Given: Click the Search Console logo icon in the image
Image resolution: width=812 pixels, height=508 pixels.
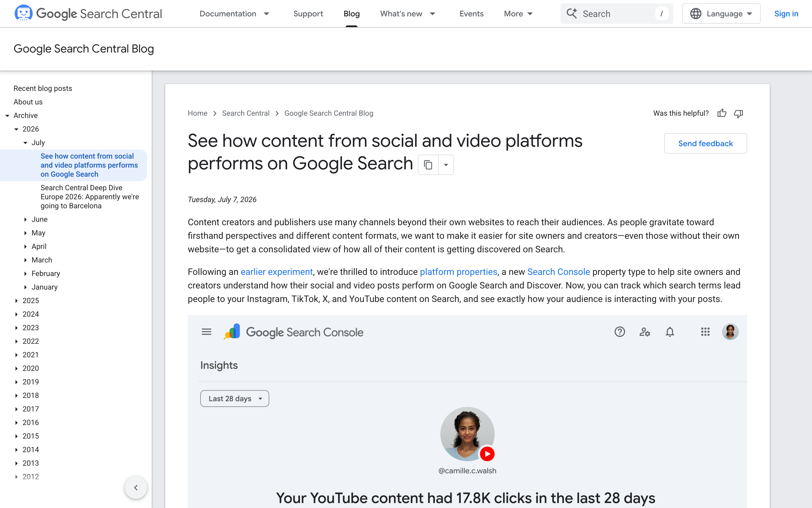Looking at the screenshot, I should 232,332.
